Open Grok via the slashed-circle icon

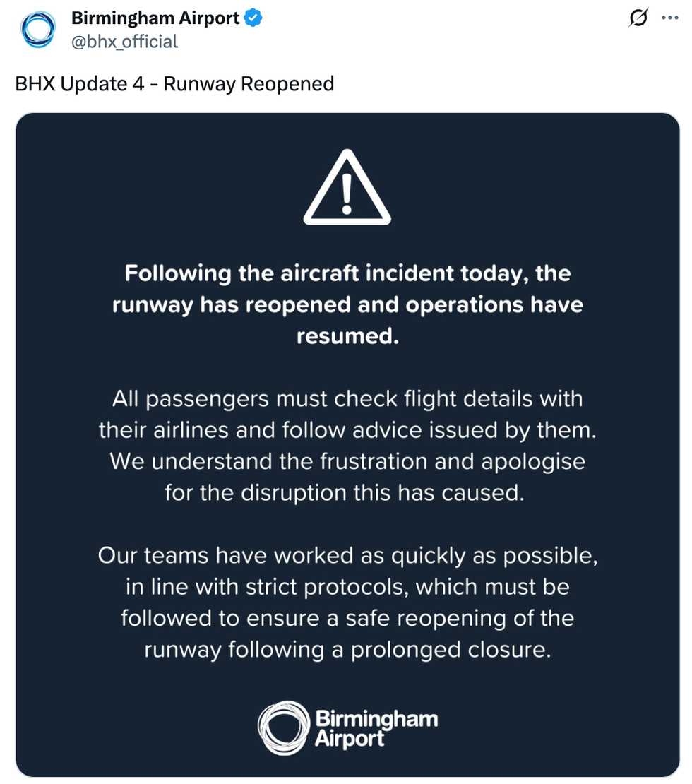point(638,19)
